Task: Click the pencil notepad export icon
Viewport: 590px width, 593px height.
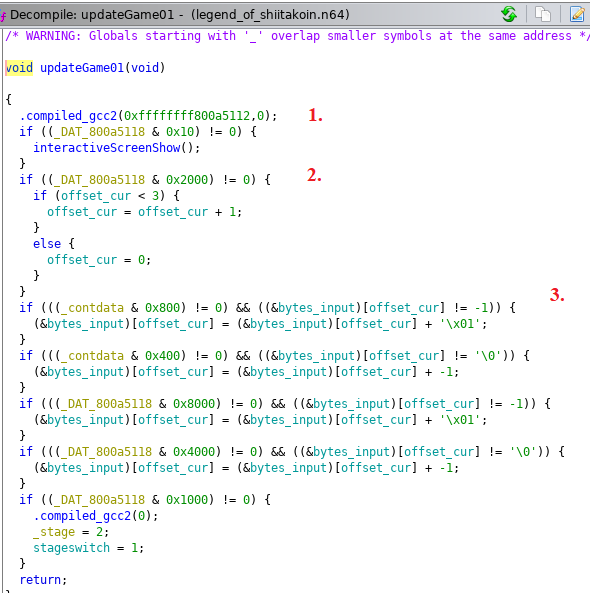Action: (578, 14)
